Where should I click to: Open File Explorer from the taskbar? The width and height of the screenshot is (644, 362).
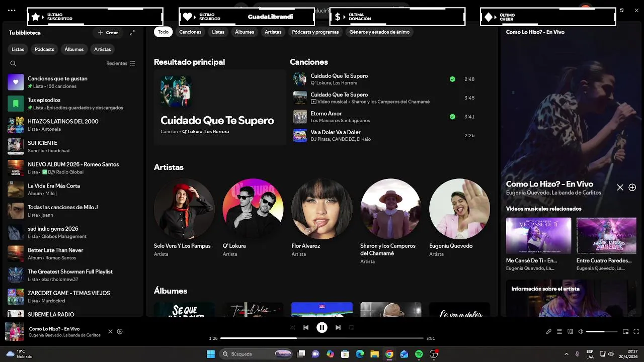click(x=374, y=354)
